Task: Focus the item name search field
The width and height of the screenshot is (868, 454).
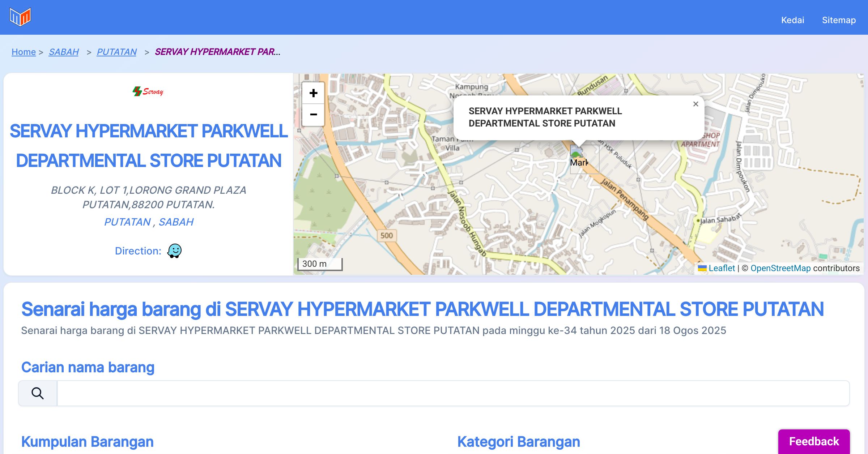Action: [453, 393]
